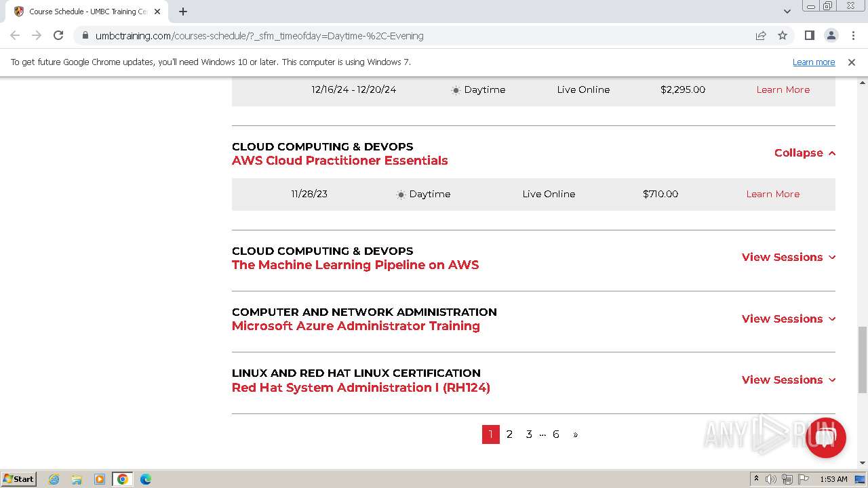Open volume speaker tray icon
Viewport: 868px width, 488px height.
click(771, 479)
